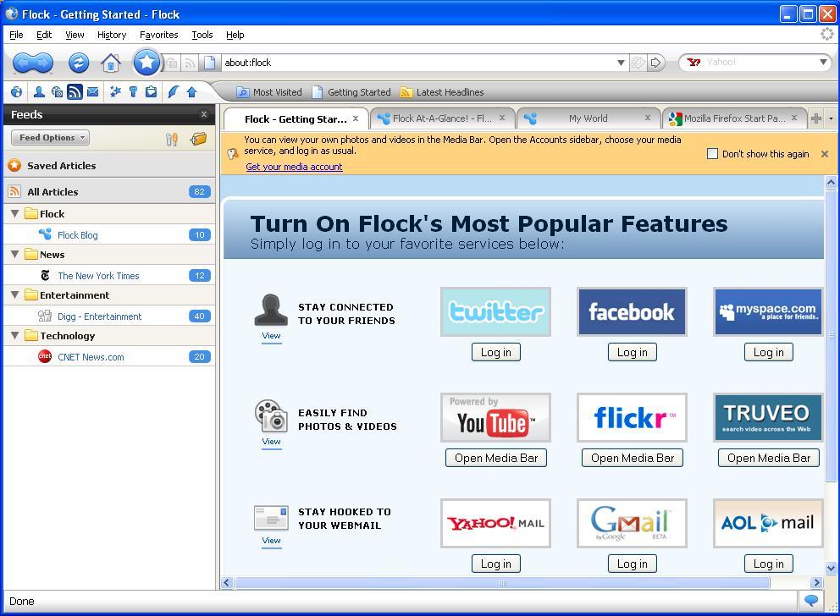
Task: Check the Don't show this again checkbox
Action: click(712, 153)
